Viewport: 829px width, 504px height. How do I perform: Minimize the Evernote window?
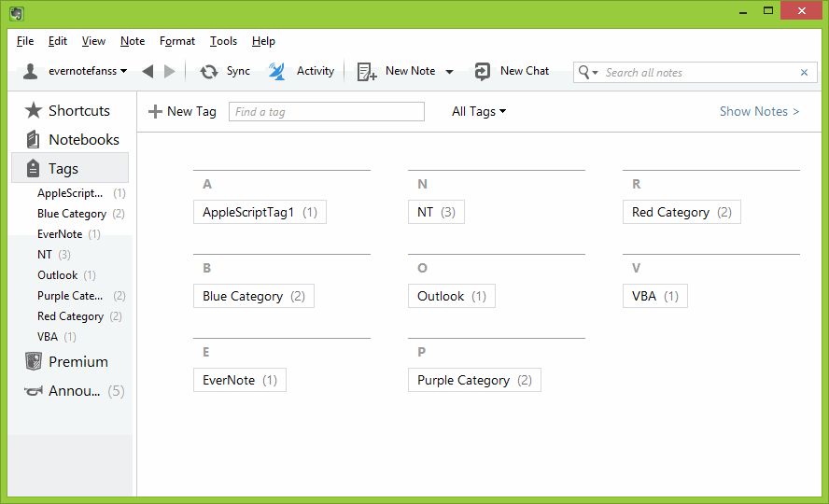pos(743,11)
